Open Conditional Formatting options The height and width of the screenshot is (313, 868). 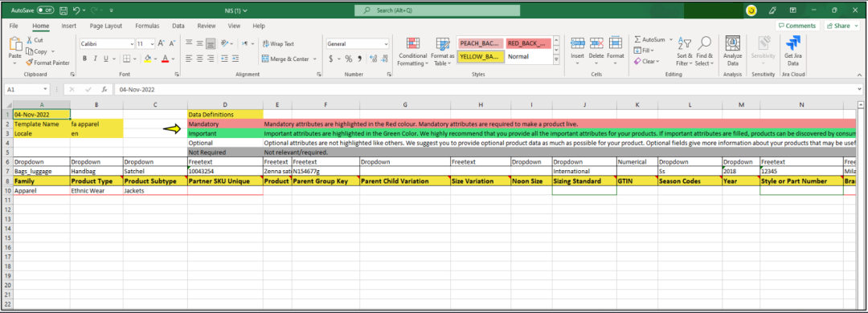pos(413,52)
